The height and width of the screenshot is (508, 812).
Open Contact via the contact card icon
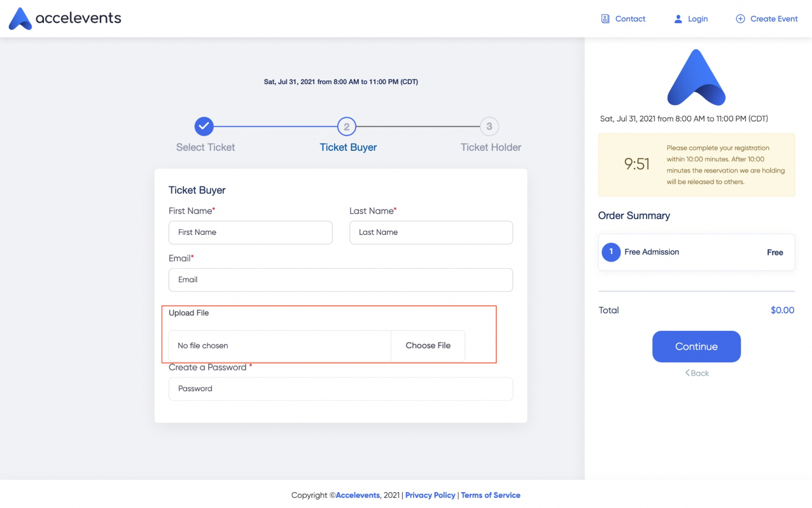click(605, 19)
